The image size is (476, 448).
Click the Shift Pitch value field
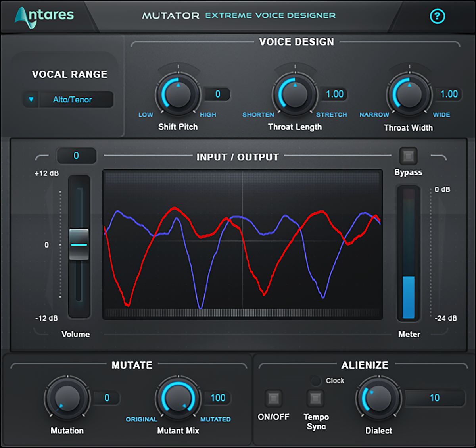pyautogui.click(x=217, y=94)
